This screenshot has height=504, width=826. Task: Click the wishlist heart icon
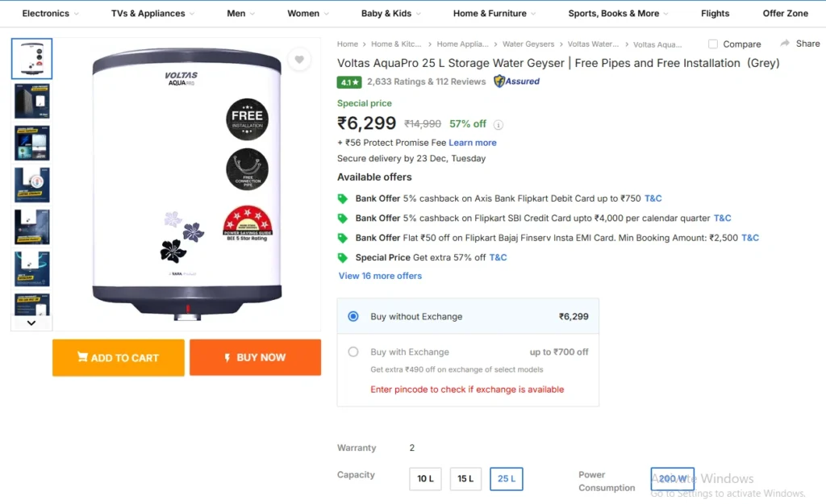click(299, 60)
